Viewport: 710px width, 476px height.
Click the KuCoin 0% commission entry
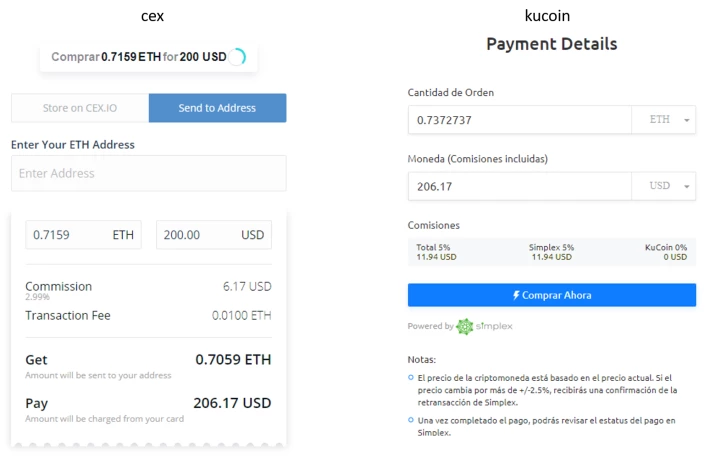[x=666, y=252]
